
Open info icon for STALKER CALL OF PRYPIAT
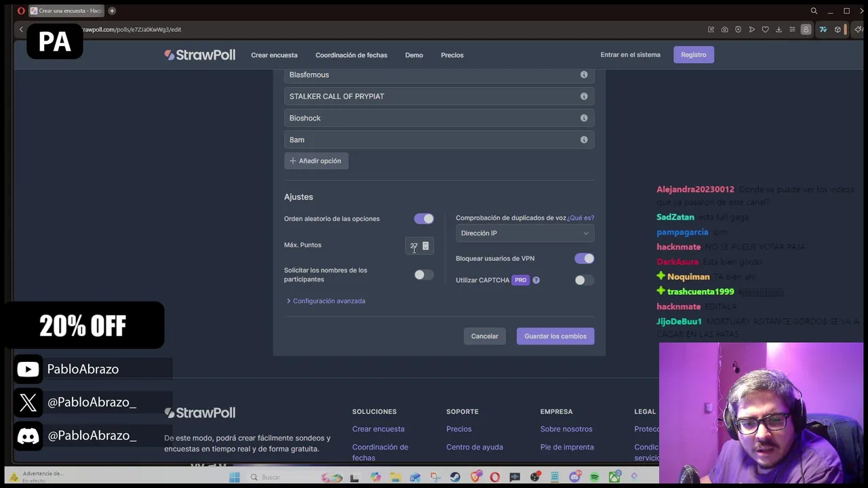(x=584, y=96)
